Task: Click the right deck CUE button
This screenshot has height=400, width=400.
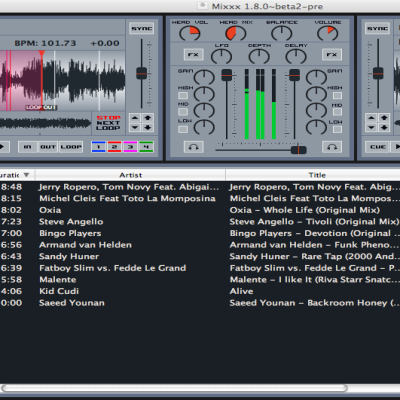Action: 378,147
